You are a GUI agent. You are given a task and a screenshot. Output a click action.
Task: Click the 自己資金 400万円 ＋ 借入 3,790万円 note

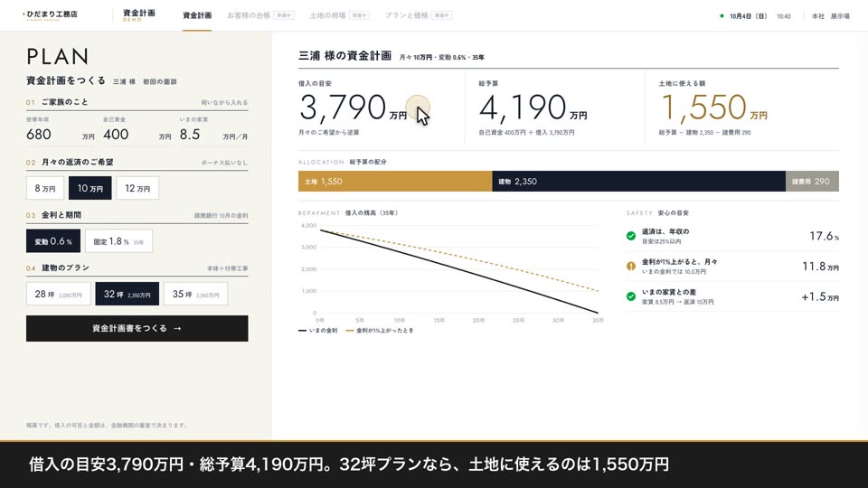point(526,133)
